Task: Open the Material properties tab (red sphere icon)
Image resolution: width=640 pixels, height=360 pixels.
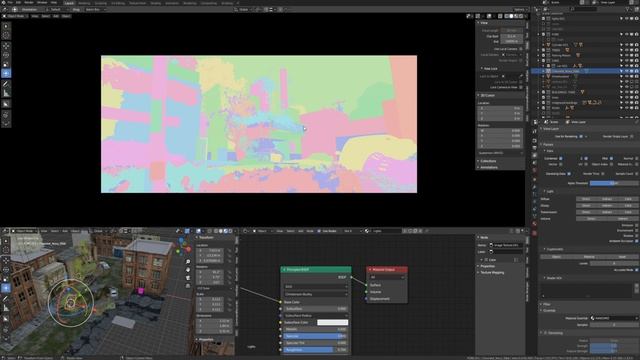Action: (535, 224)
